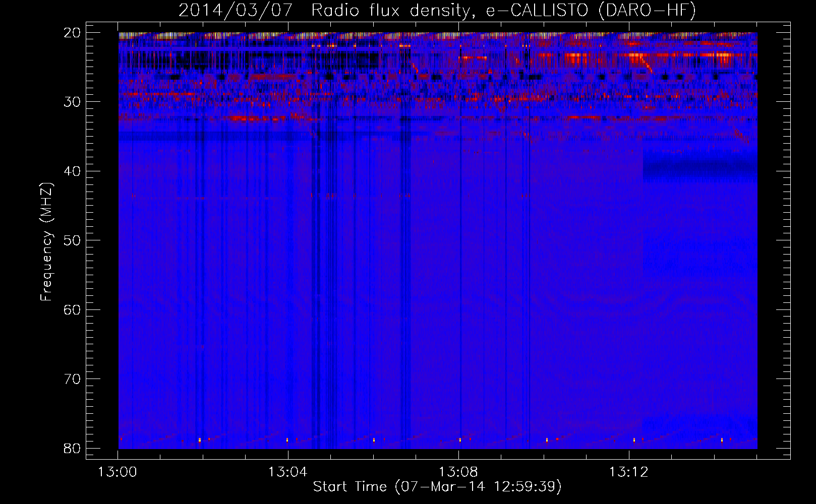The image size is (816, 504).
Task: Click the 13:12 time tick label
Action: 628,472
